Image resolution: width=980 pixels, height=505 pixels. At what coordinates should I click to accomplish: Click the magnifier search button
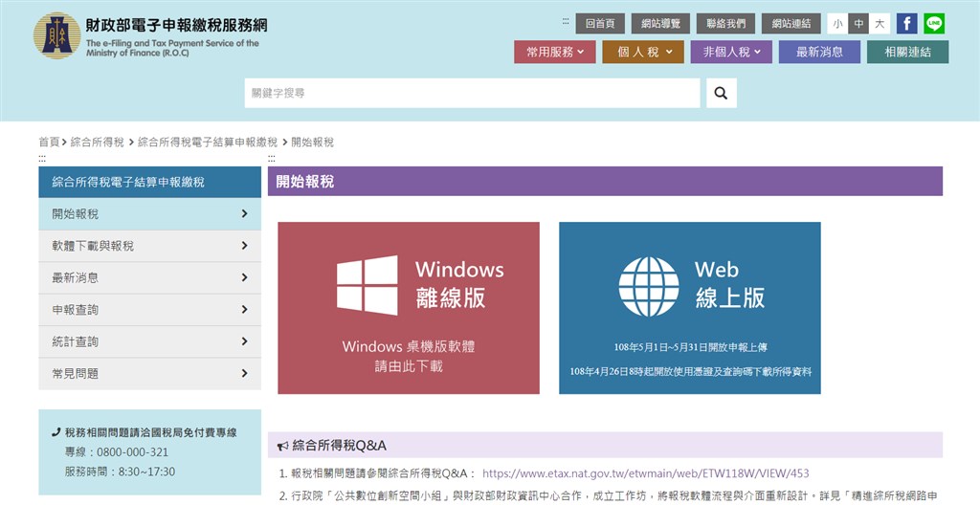pyautogui.click(x=722, y=93)
